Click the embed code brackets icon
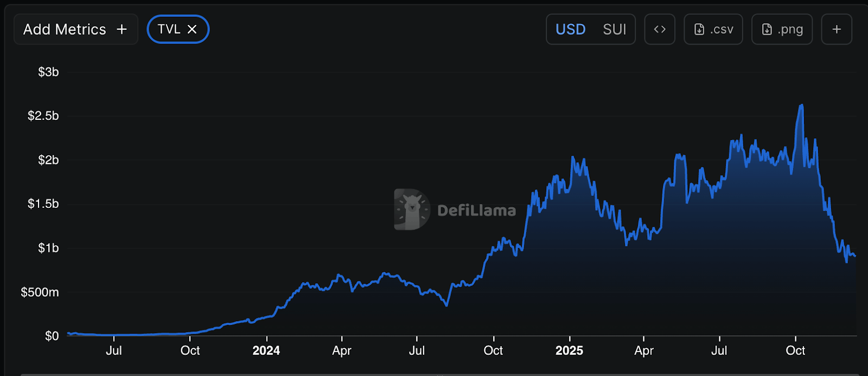 tap(660, 29)
